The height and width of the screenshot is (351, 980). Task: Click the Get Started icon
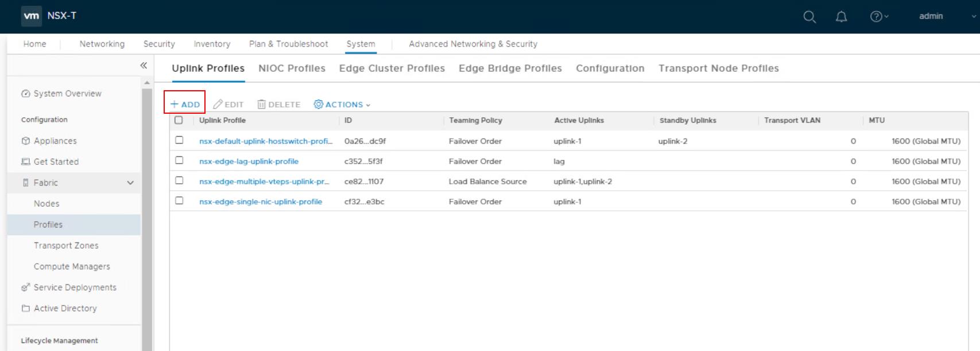tap(25, 161)
